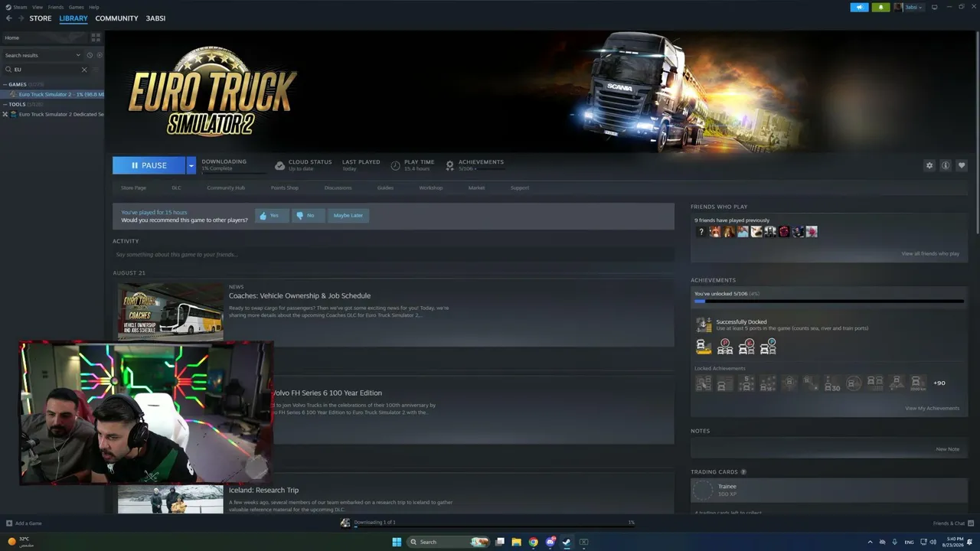Collapse the GAMES category
980x551 pixels.
(5, 84)
